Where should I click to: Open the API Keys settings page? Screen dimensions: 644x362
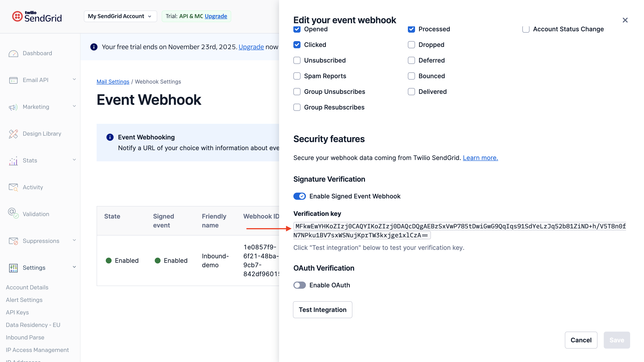(x=17, y=312)
